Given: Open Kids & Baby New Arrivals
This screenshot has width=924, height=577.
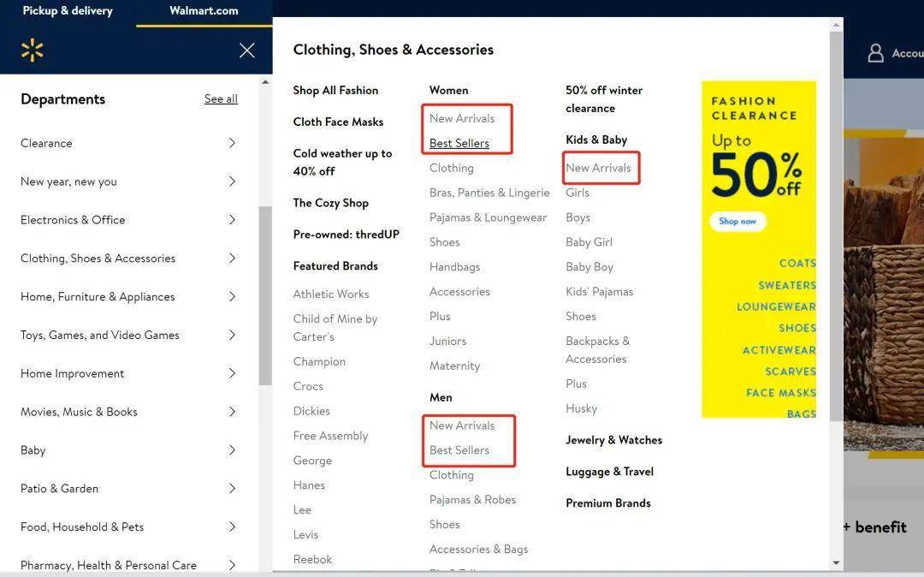Looking at the screenshot, I should pos(598,168).
